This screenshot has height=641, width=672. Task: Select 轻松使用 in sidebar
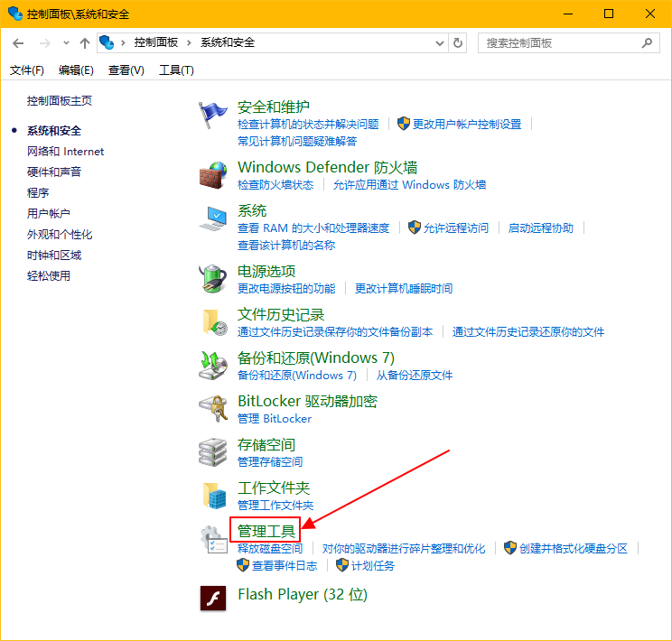pyautogui.click(x=49, y=276)
